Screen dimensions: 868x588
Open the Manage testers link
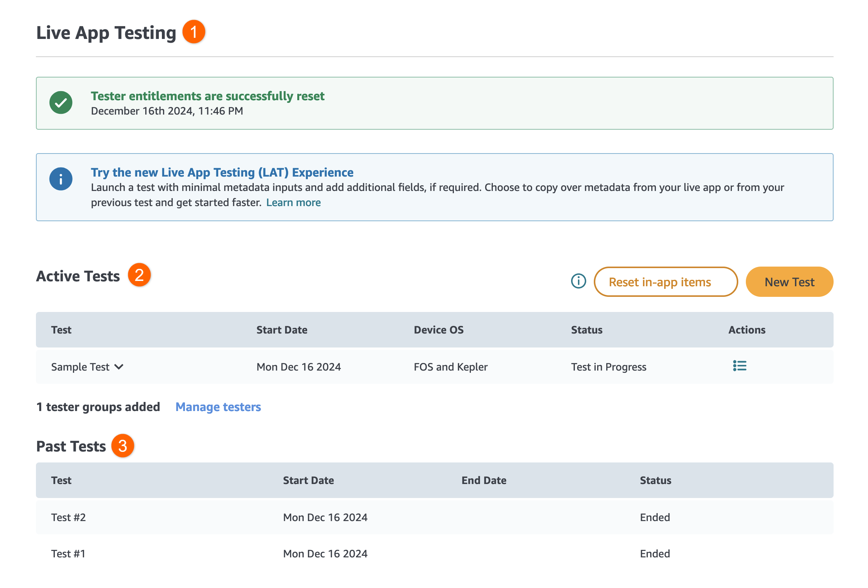click(218, 407)
